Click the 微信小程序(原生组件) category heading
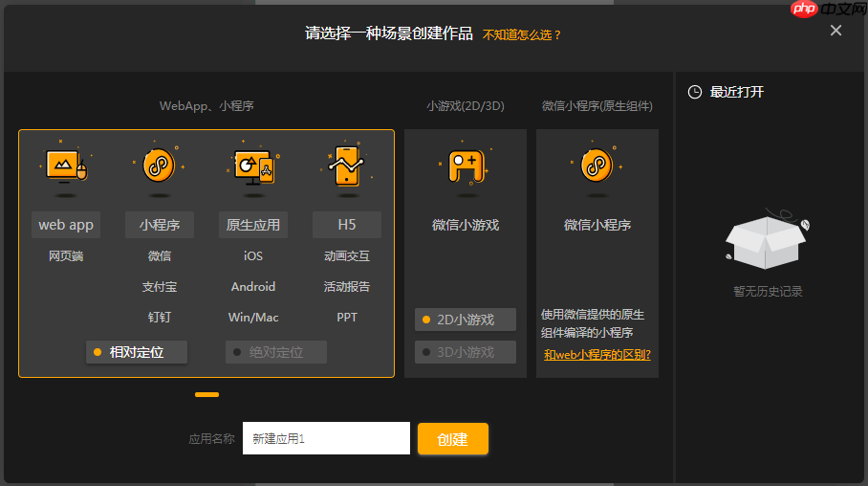 coord(597,106)
